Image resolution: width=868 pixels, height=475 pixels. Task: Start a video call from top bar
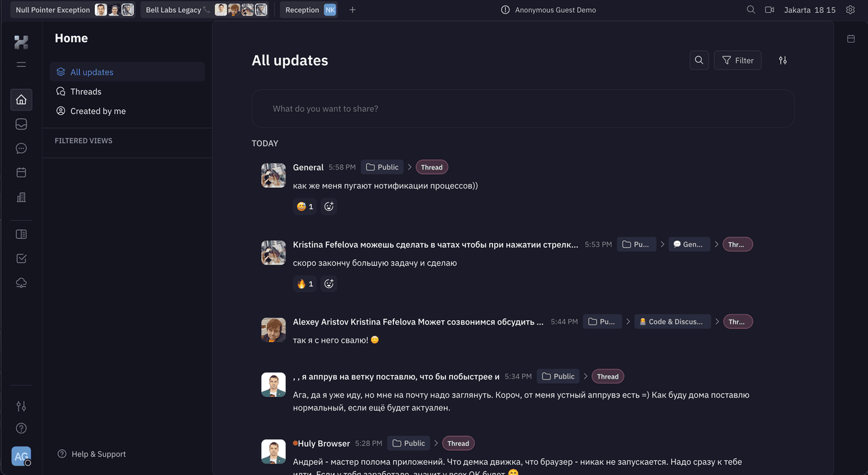(770, 10)
